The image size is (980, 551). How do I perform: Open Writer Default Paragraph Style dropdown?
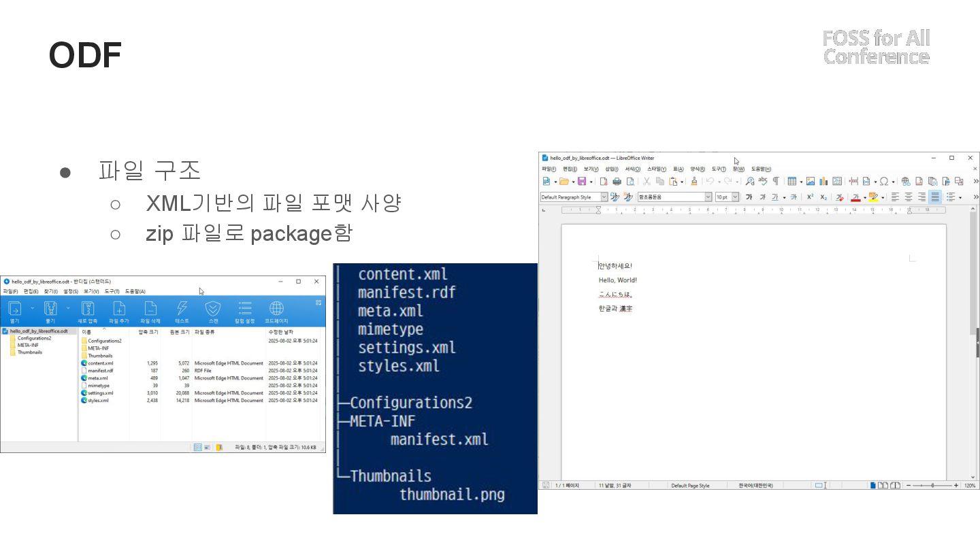click(604, 197)
